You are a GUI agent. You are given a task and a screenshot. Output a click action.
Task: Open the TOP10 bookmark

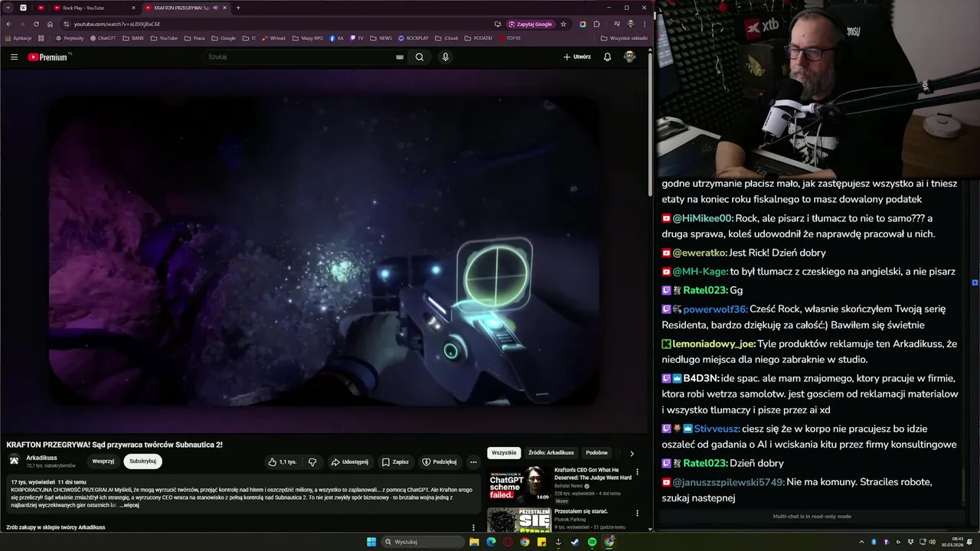508,37
